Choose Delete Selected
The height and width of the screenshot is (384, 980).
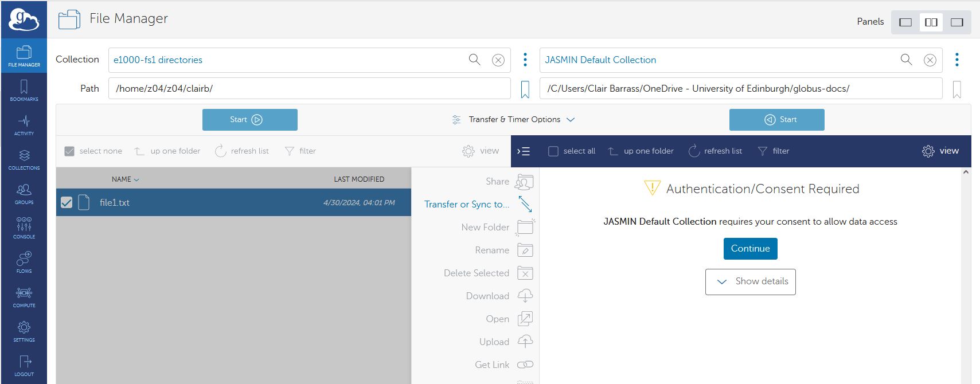pos(488,273)
